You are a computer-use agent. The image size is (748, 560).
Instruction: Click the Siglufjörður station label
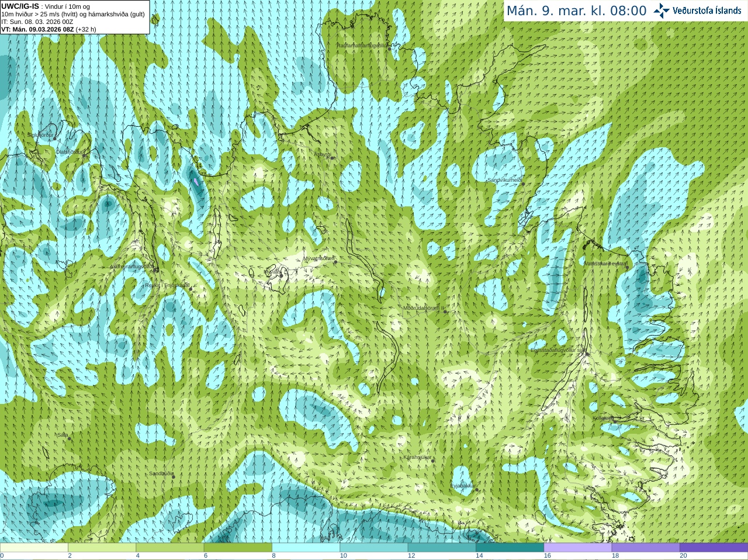coord(40,135)
